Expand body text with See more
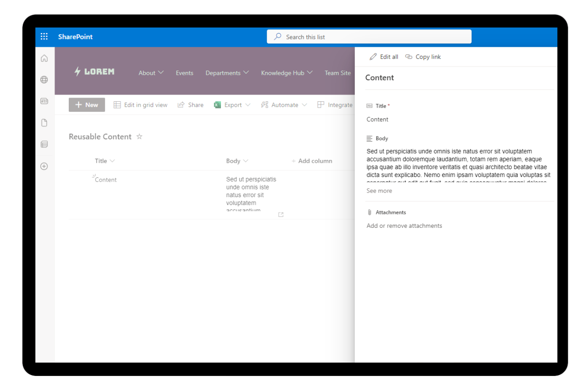 tap(379, 191)
